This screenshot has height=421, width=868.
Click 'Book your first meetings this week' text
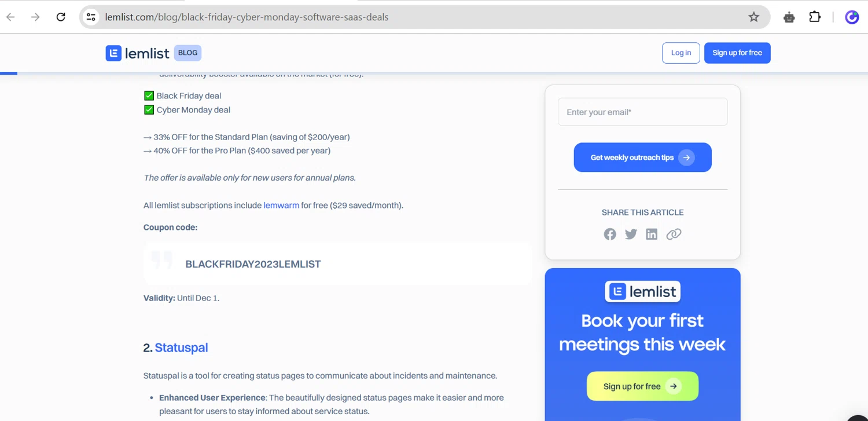642,333
